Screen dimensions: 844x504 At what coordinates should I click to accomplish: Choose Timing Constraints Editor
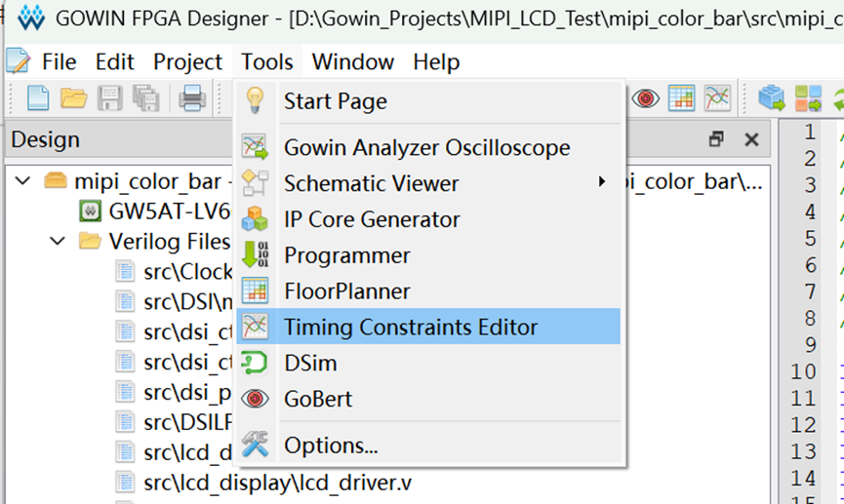coord(428,327)
